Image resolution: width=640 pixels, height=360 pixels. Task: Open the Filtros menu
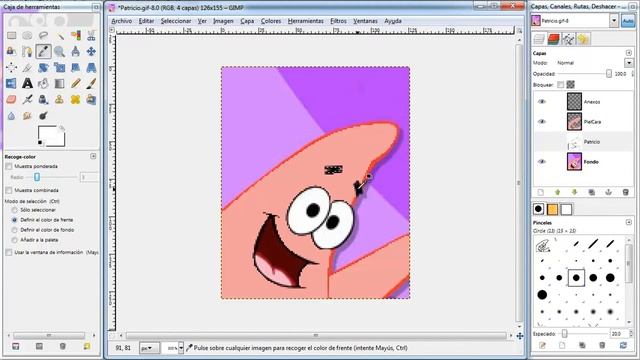click(338, 21)
